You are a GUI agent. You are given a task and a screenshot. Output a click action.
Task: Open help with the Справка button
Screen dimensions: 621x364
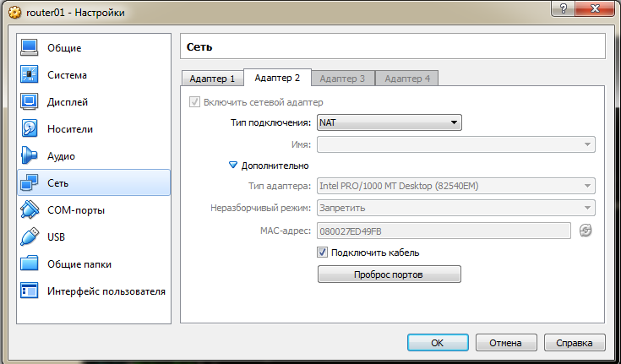[x=575, y=343]
